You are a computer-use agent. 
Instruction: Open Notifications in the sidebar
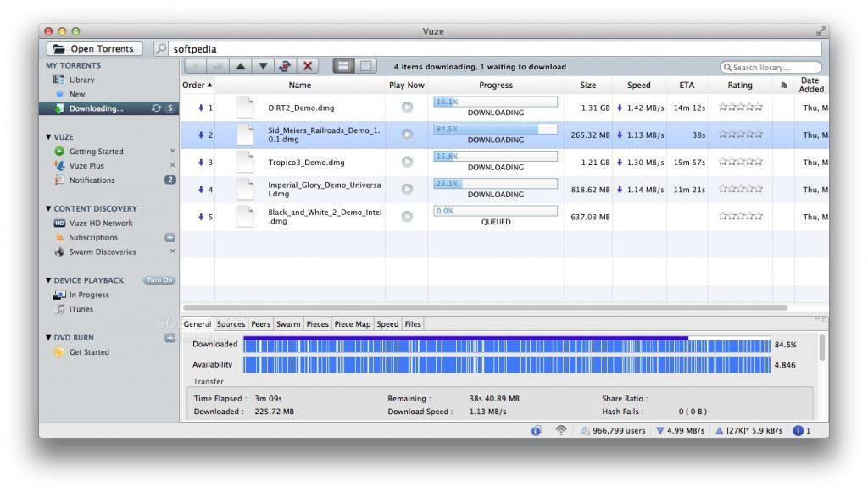(x=92, y=180)
